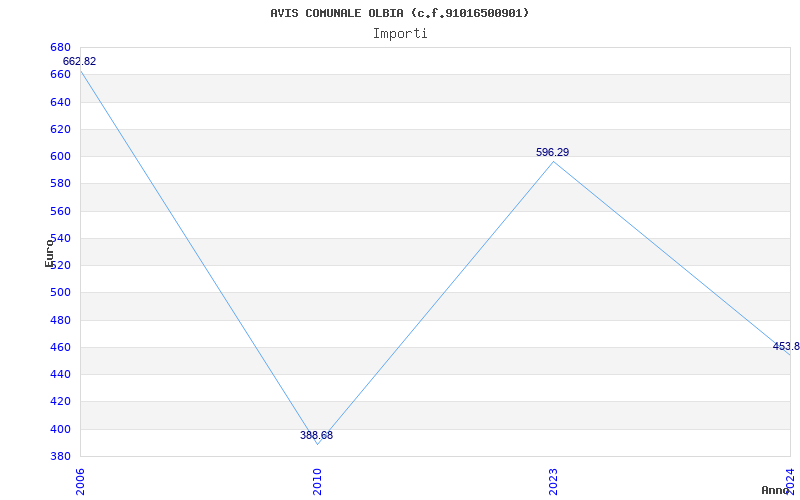Click the 500 y-axis tick label
800x500 pixels.
click(x=60, y=293)
